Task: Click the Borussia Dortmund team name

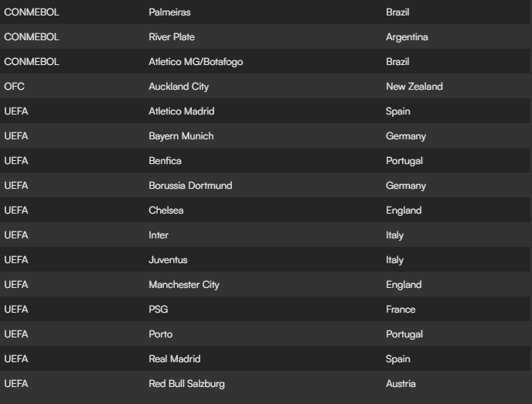Action: point(190,186)
